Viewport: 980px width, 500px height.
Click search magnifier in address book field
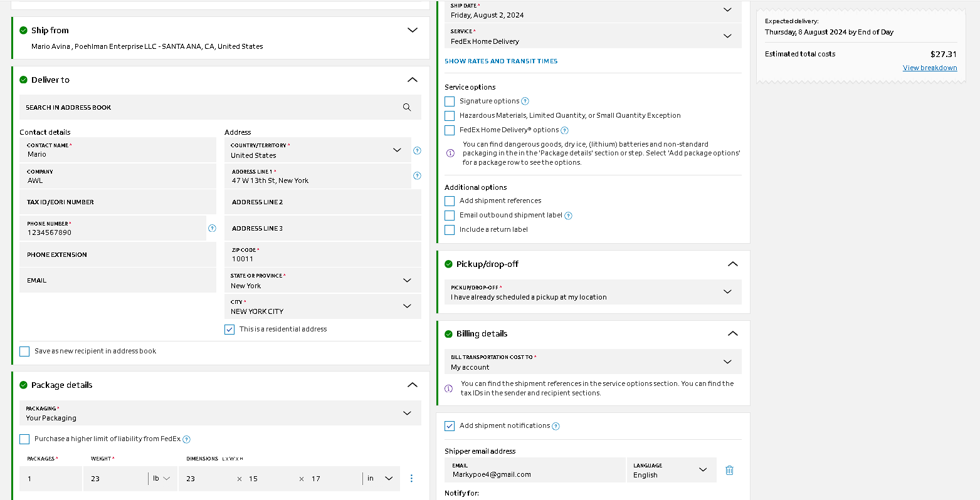[x=407, y=108]
